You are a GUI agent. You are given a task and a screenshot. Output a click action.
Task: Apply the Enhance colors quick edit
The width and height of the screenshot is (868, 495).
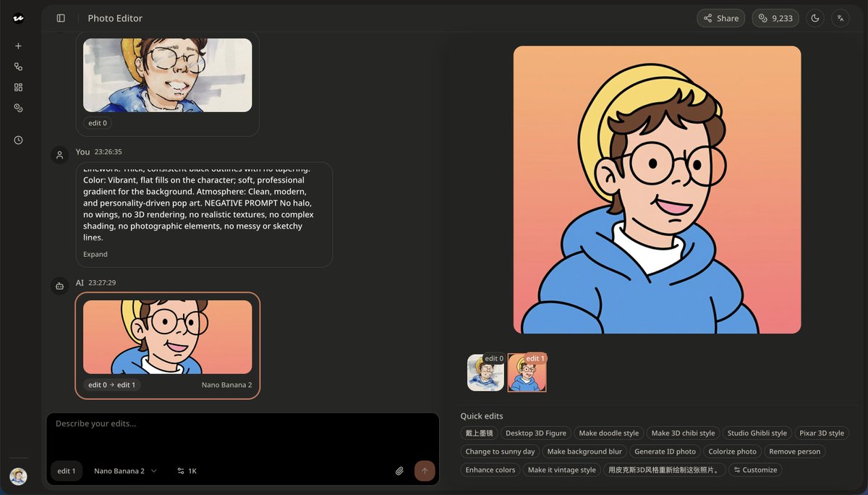[x=490, y=470]
